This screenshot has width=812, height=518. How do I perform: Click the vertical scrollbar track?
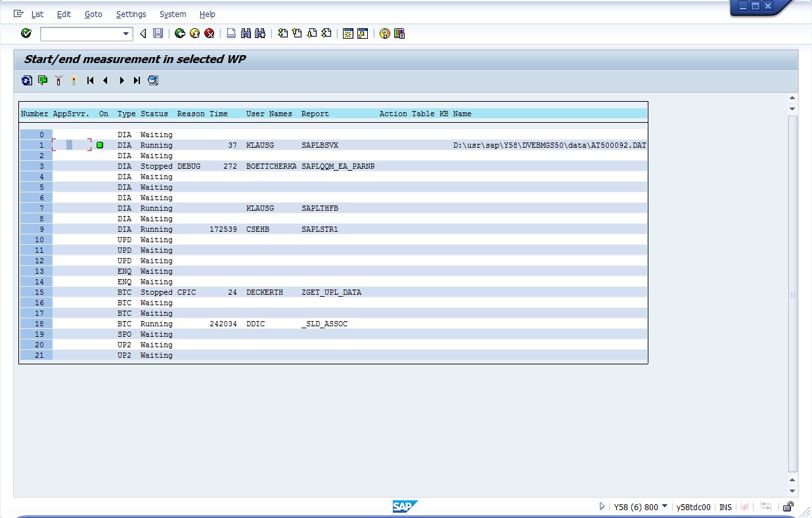[792, 294]
